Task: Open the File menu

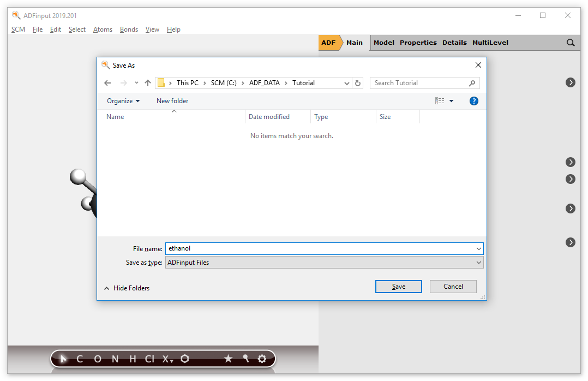Action: (38, 29)
